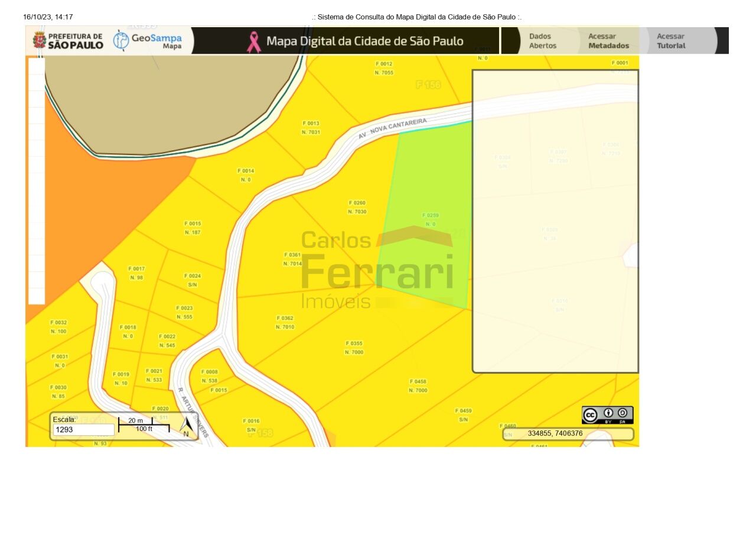The image size is (756, 535).
Task: Click the Mapa Digital da Cidade title
Action: (x=364, y=41)
